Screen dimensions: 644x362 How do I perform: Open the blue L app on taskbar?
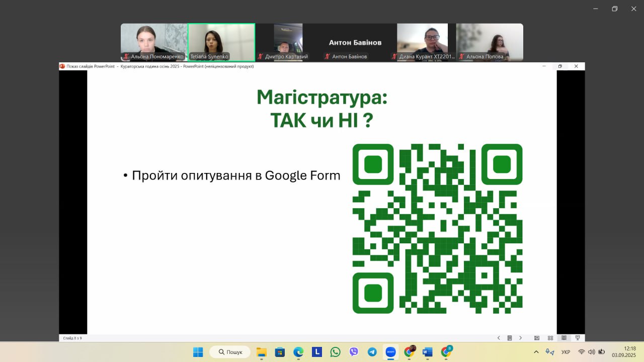[x=317, y=352]
